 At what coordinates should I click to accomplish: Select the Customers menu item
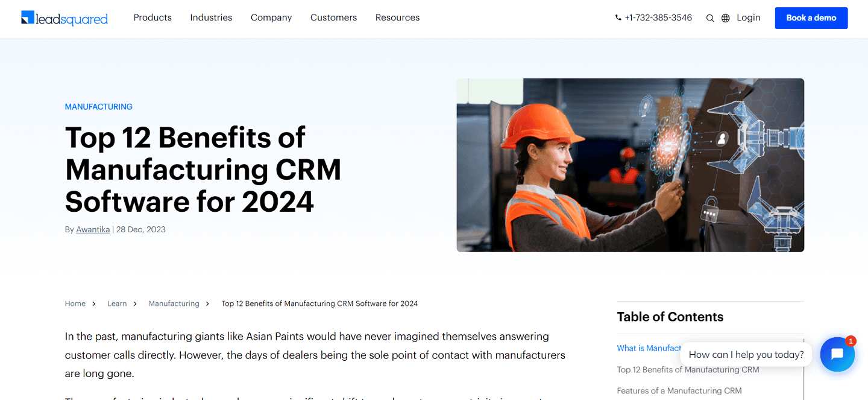tap(333, 17)
